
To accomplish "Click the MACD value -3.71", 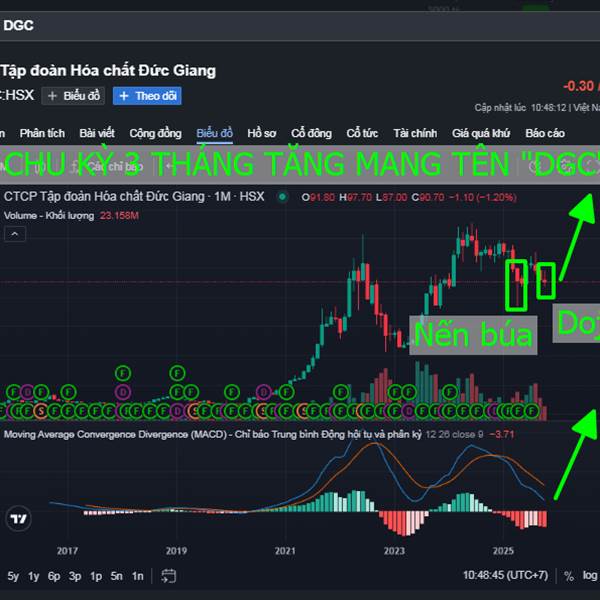I will pos(502,434).
